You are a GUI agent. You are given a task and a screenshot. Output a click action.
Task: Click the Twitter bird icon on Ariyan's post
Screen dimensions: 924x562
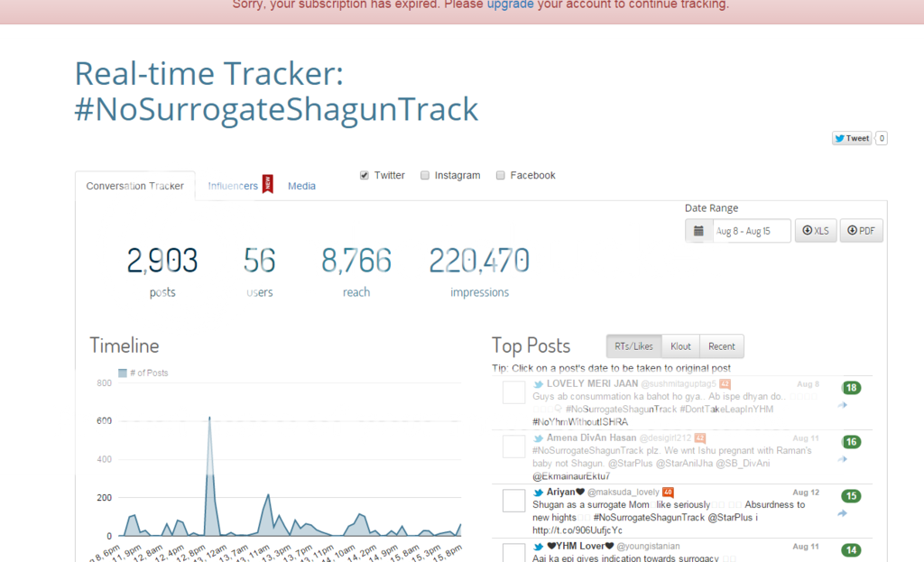point(539,493)
